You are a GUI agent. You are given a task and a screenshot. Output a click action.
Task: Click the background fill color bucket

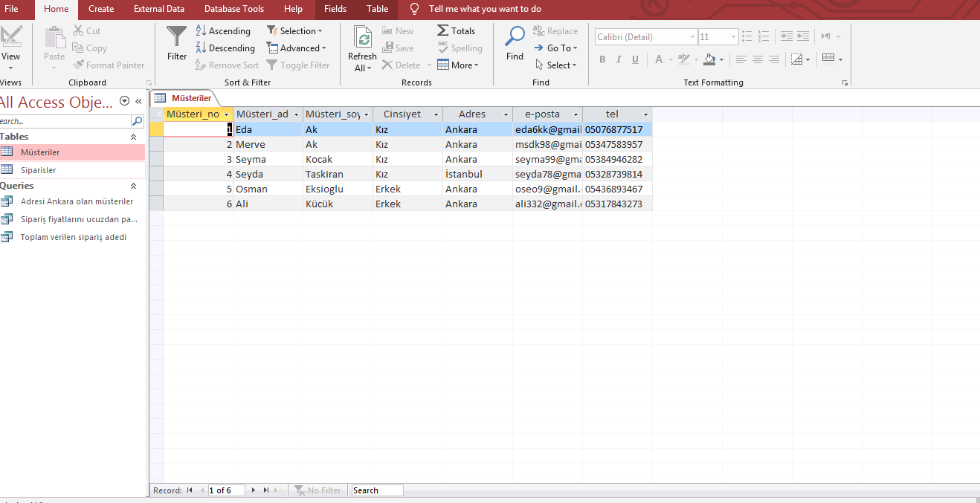[x=709, y=59]
